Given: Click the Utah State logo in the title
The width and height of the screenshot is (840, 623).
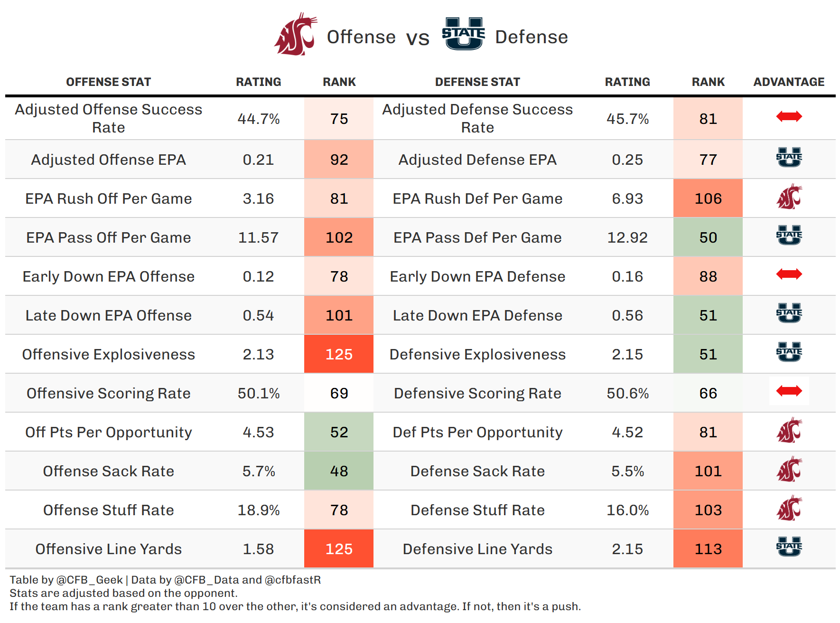Looking at the screenshot, I should (463, 33).
